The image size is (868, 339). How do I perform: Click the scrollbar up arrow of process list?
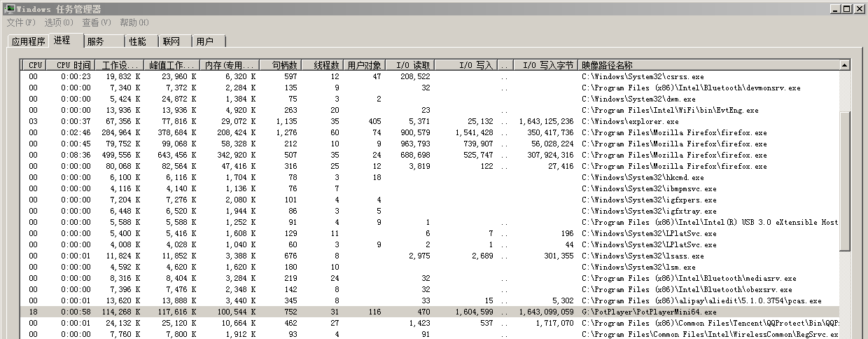(x=845, y=65)
